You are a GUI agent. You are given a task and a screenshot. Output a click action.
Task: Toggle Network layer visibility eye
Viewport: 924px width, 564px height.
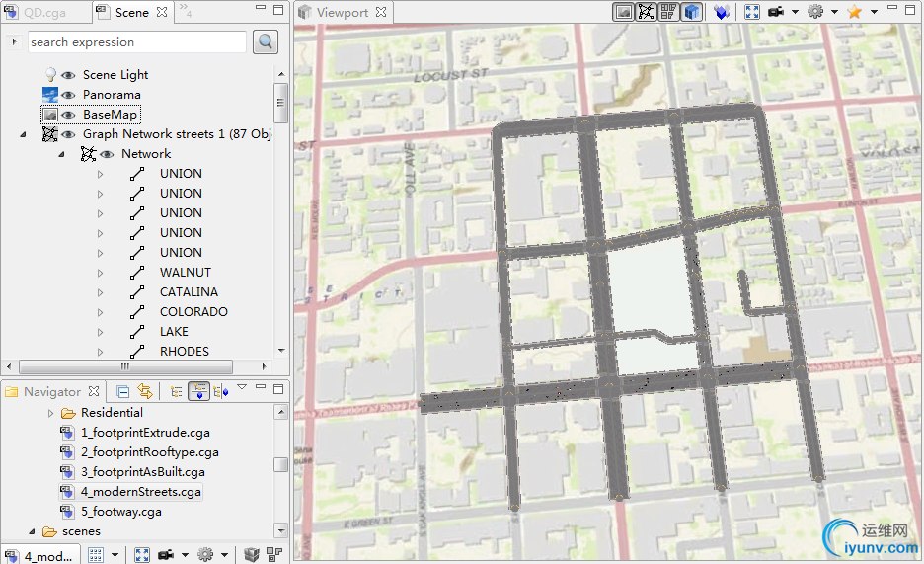coord(107,154)
